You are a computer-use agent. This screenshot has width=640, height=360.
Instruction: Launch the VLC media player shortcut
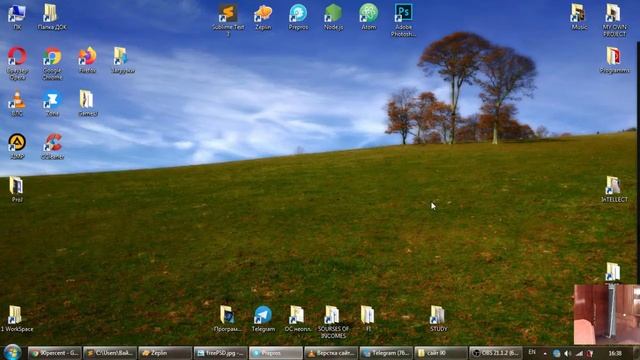click(17, 103)
